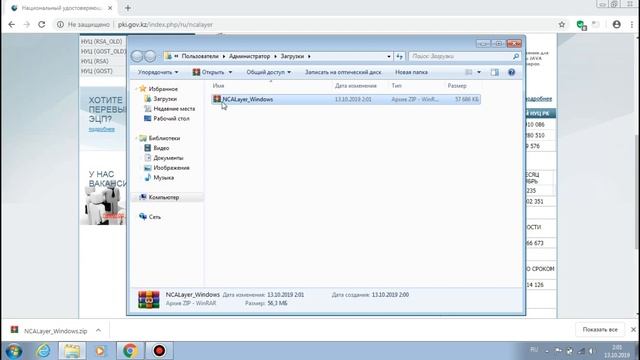Click НУЦ (RSA) link on webpage

(x=94, y=61)
